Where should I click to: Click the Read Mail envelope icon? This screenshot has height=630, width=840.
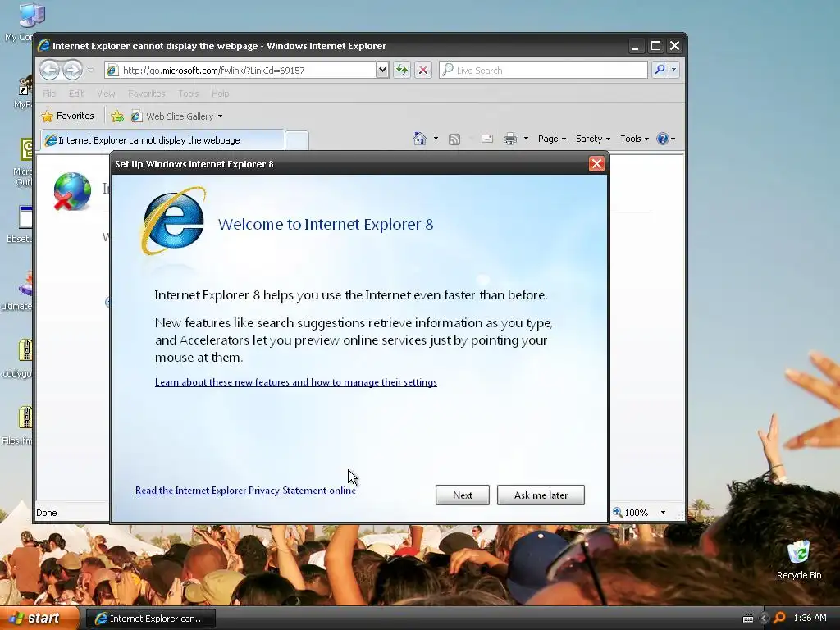tap(487, 139)
